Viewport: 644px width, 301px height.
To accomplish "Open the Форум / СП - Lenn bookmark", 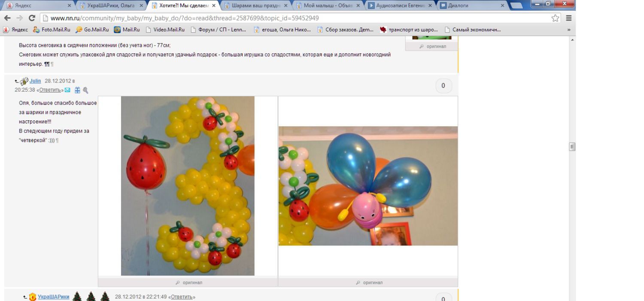I will point(219,30).
